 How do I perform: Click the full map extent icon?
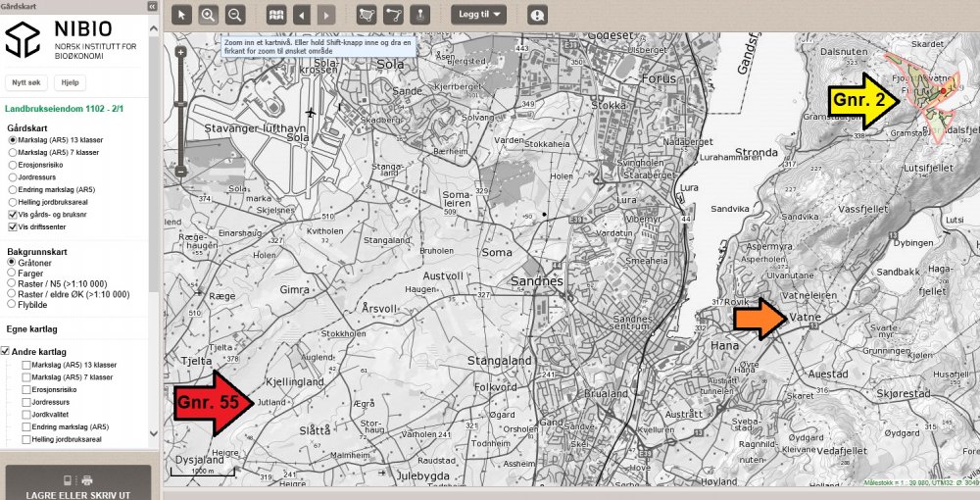coord(275,15)
